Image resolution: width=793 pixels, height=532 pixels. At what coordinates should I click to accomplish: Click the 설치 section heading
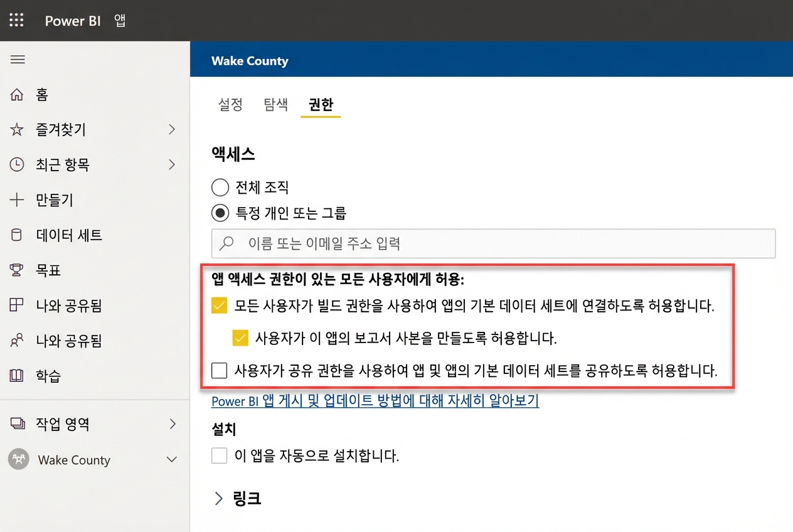pos(224,430)
